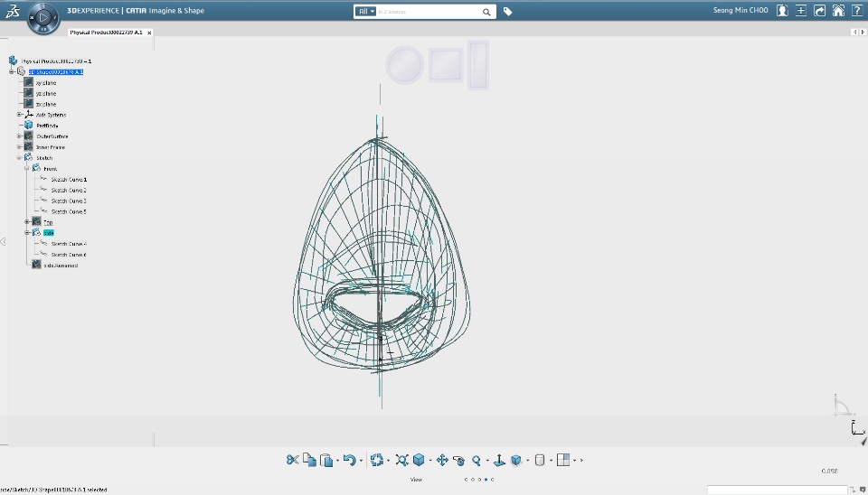Click the blue view cube icon
The width and height of the screenshot is (868, 495).
pyautogui.click(x=419, y=460)
